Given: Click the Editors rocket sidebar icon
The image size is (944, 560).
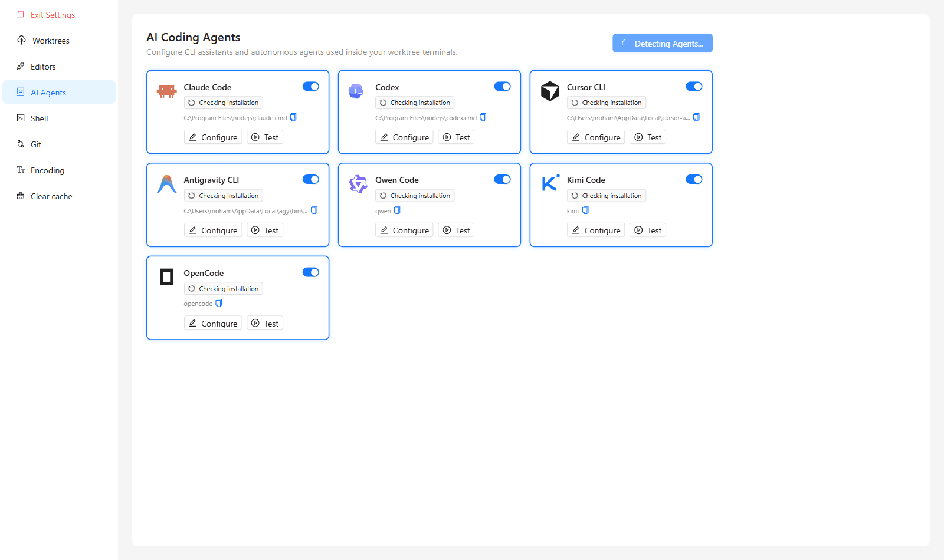Looking at the screenshot, I should pyautogui.click(x=21, y=66).
